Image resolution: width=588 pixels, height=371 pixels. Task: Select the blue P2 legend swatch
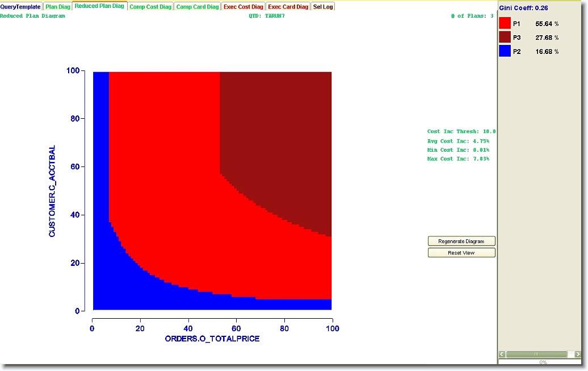point(505,51)
